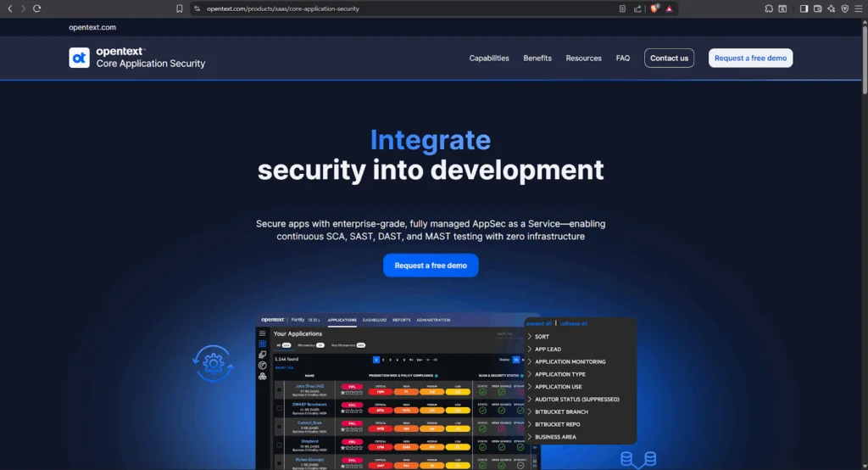Click the expand all link

point(538,323)
